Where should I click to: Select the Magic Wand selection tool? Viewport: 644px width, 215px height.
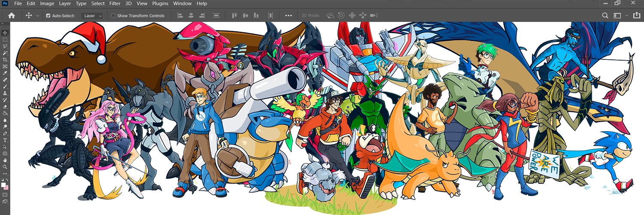(x=5, y=53)
